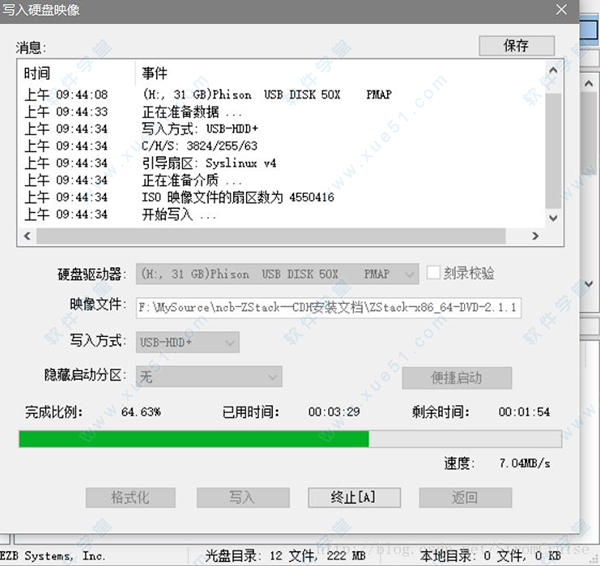Viewport: 600px width, 566px height.
Task: Select the 开始写入 log entry
Action: tap(180, 214)
